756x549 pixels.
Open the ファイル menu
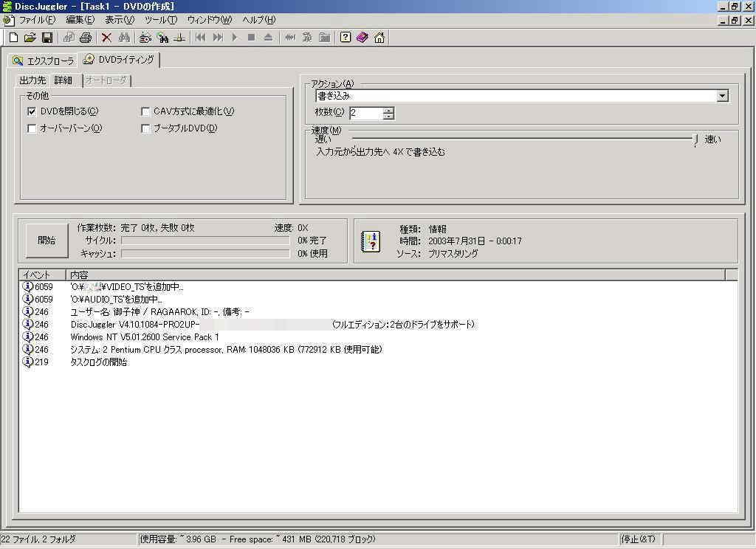37,20
